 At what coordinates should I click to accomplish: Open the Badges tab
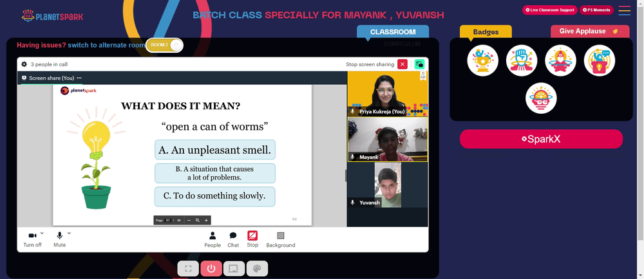point(486,32)
